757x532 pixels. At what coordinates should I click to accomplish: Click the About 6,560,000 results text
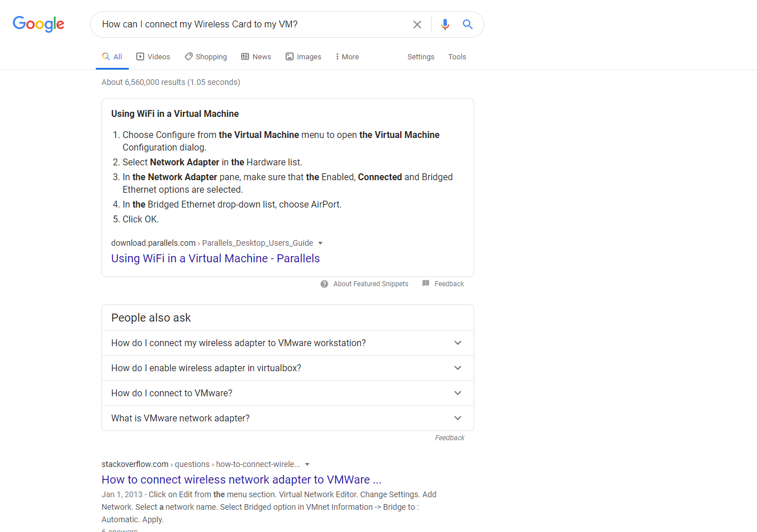(171, 82)
